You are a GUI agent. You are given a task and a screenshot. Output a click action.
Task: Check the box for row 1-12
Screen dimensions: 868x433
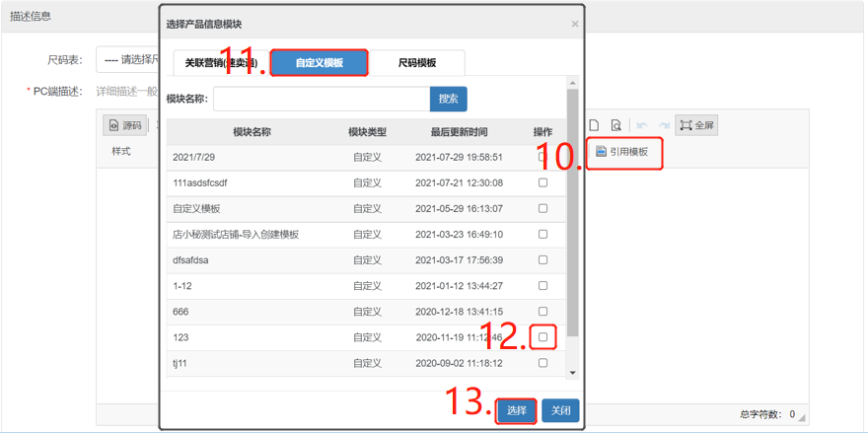[x=543, y=286]
